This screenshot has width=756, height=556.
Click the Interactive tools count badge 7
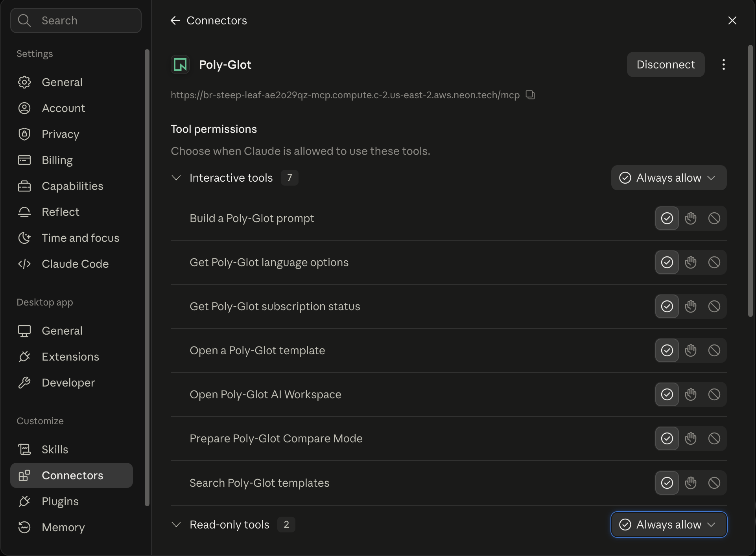[x=289, y=178]
